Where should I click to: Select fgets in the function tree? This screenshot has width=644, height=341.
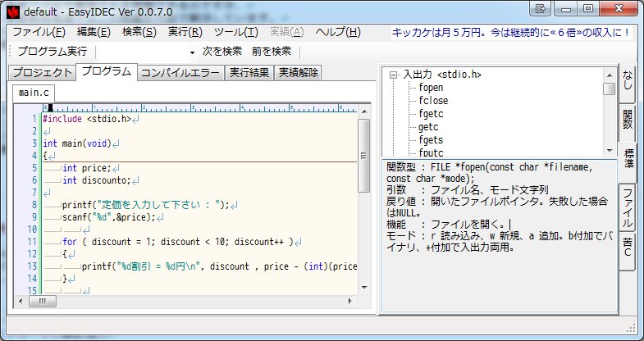coord(432,140)
